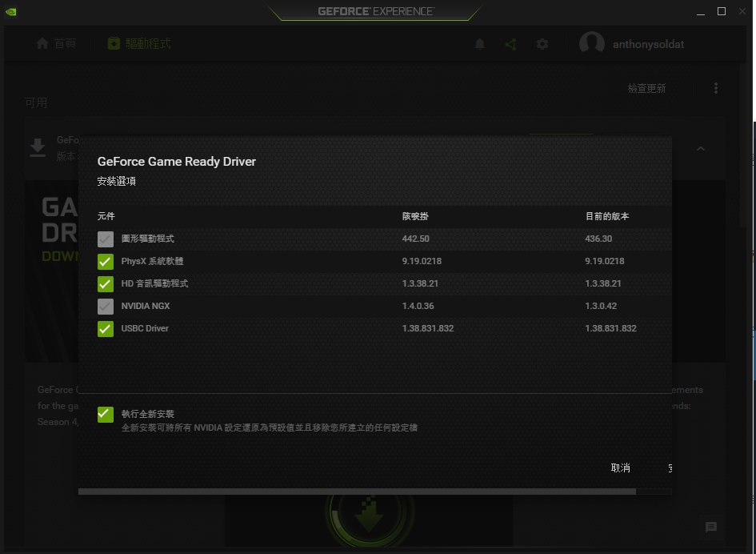
Task: Uncheck the HD 音訊驅動程式 checkbox
Action: coord(106,284)
